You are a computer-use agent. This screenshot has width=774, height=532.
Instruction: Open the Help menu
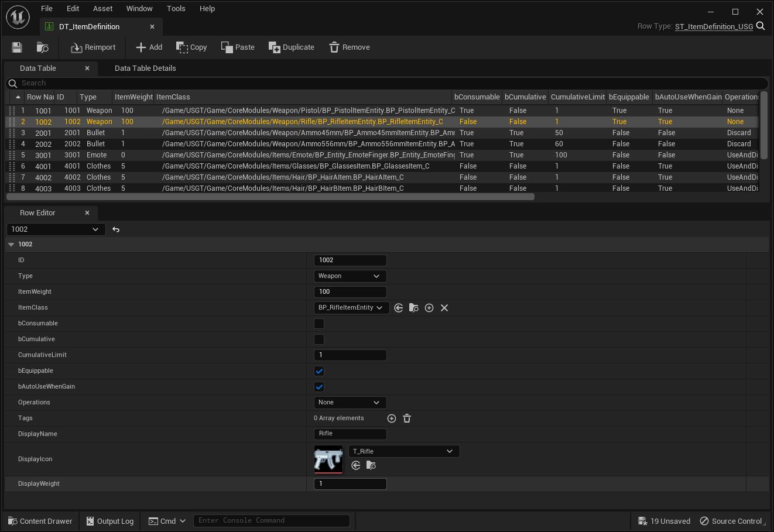point(207,9)
